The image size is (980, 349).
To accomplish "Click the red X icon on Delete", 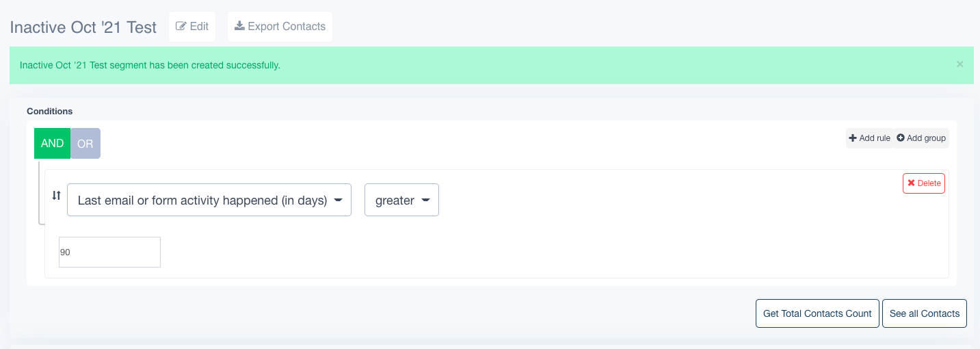I will [x=911, y=183].
